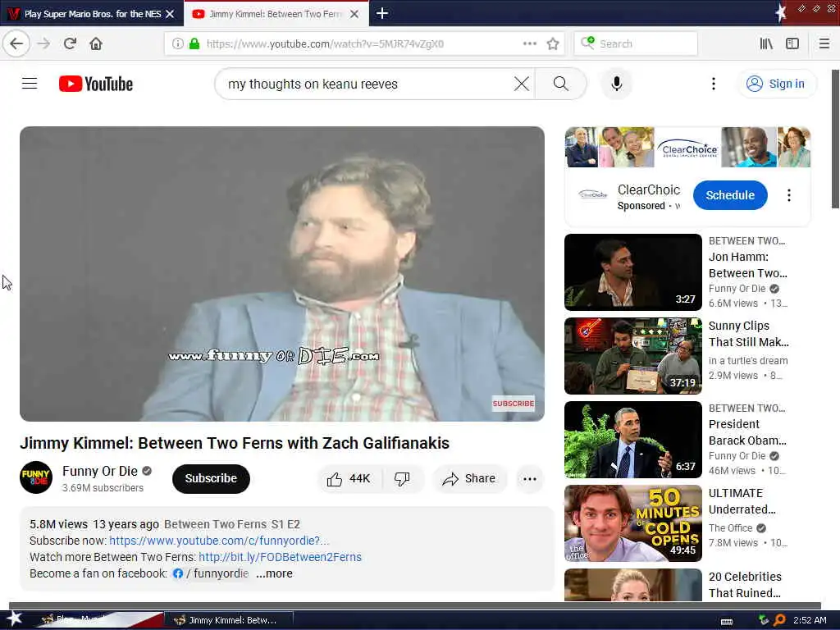Open 20 Celebrities That Ruined title
Screen dimensions: 840x630
(x=745, y=585)
